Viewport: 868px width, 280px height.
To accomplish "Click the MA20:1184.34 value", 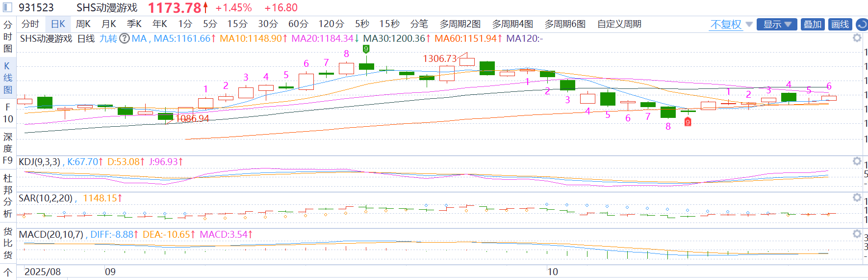I will click(x=325, y=38).
